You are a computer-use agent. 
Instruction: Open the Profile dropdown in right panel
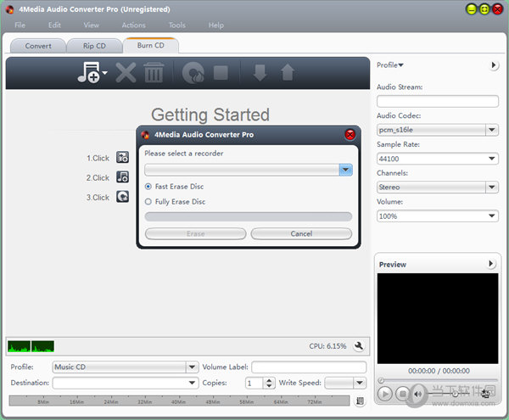390,65
